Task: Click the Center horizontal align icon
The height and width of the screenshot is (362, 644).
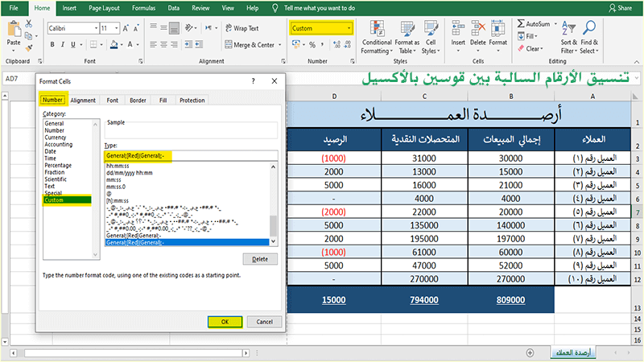Action: [x=163, y=44]
